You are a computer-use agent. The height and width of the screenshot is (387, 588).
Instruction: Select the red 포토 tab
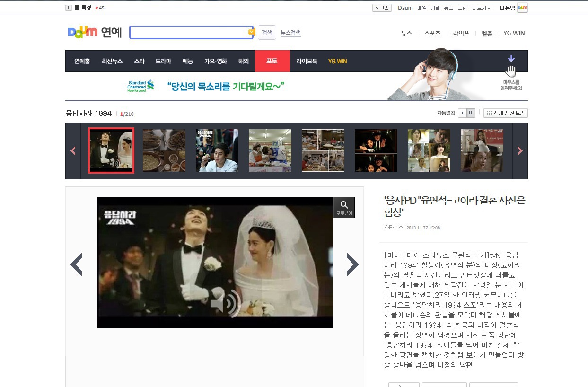[272, 61]
